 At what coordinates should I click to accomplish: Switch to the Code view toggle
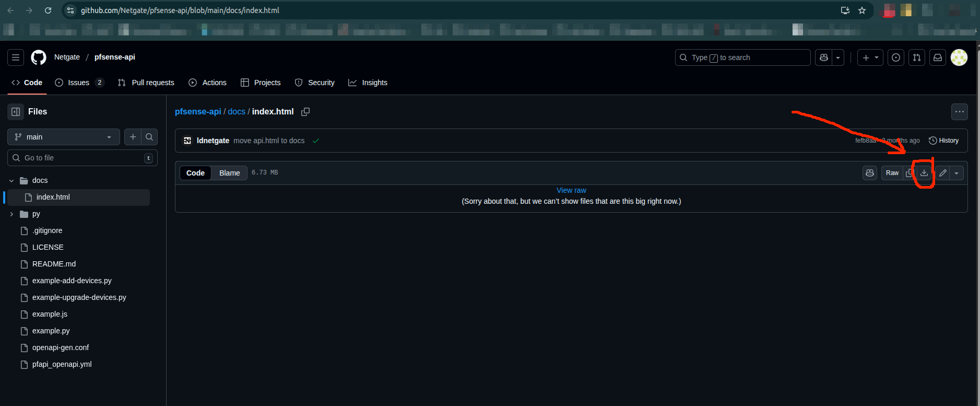(x=195, y=173)
